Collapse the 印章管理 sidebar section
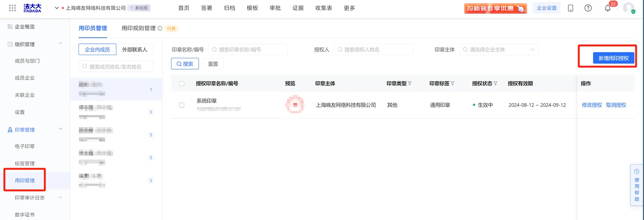Viewport: 644px width, 220px height. click(61, 130)
